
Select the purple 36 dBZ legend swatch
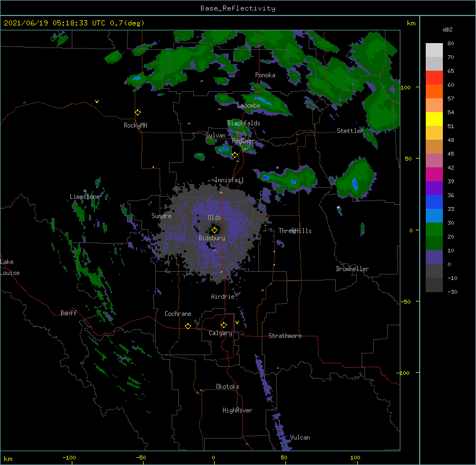click(x=434, y=188)
